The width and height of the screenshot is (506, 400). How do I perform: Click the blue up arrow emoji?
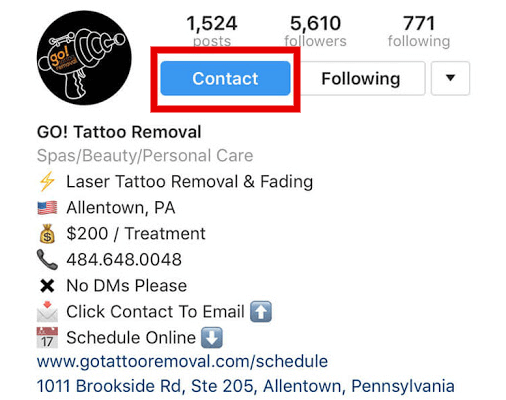tap(261, 312)
